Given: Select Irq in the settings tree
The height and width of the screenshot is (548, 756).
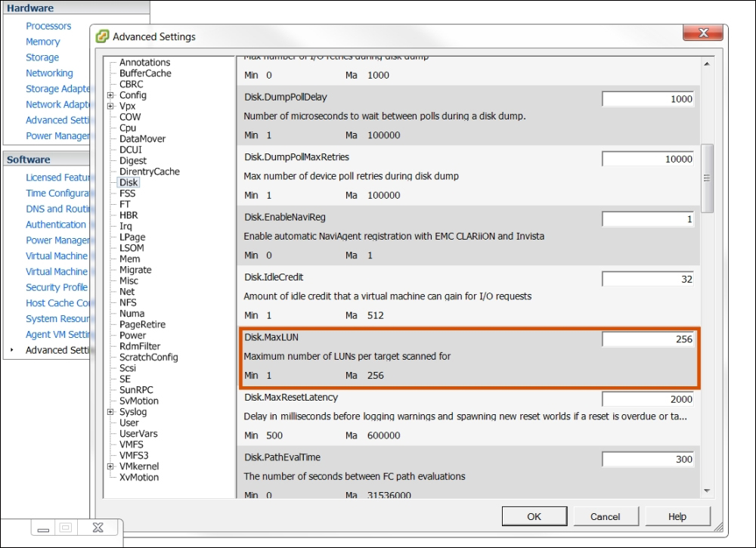Looking at the screenshot, I should click(125, 227).
